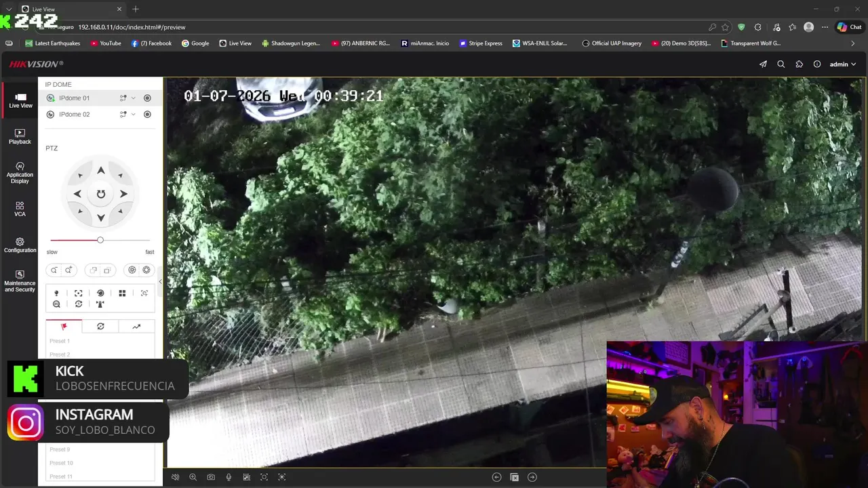Move PTZ diagonally down-right
This screenshot has width=868, height=488.
120,211
